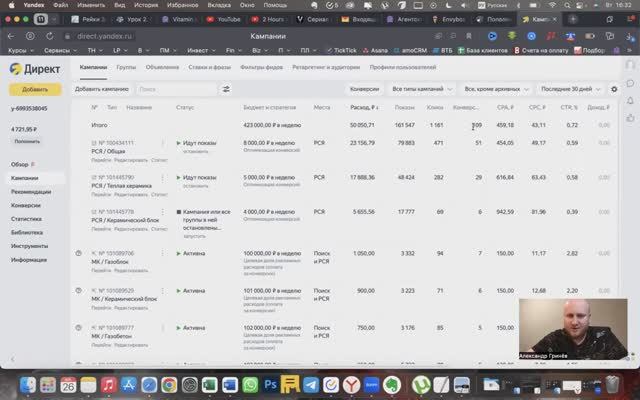
Task: Click the bookmark icon in the browser toolbar
Action: coord(469,36)
